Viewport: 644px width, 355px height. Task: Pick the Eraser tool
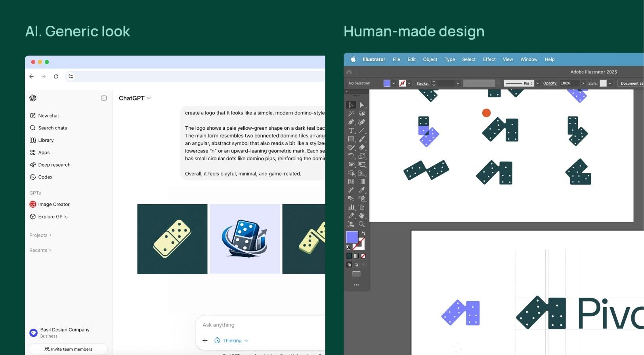point(361,148)
